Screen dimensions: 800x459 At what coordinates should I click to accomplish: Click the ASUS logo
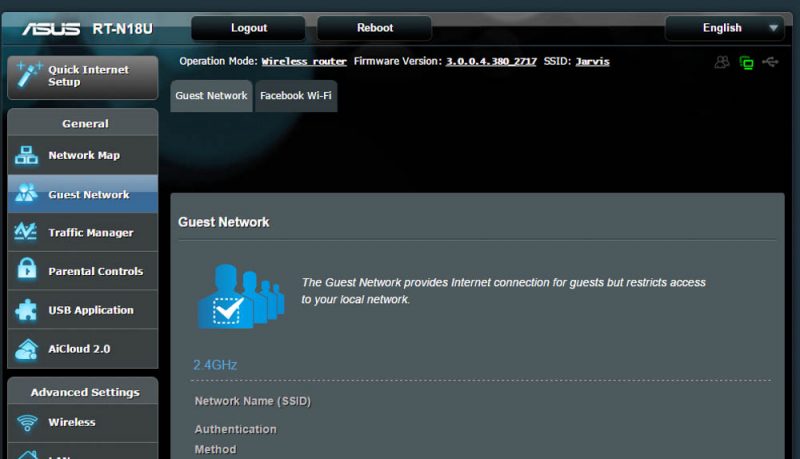(51, 29)
